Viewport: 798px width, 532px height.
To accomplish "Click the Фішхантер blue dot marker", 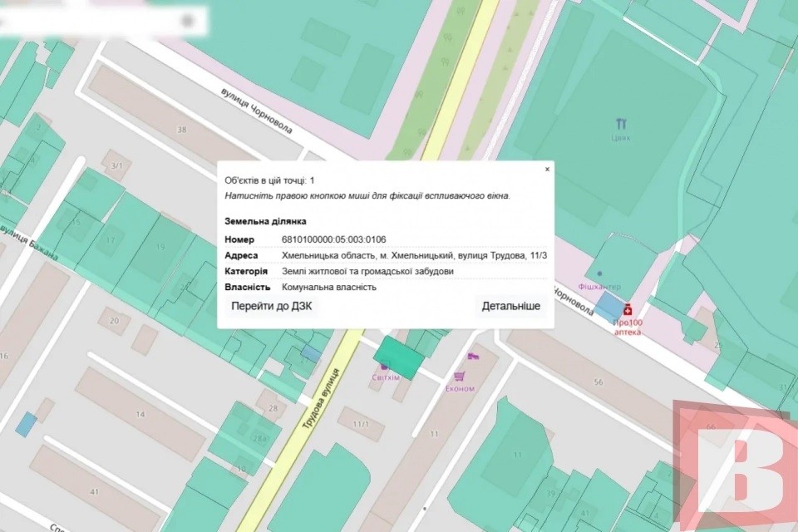I will tap(600, 273).
